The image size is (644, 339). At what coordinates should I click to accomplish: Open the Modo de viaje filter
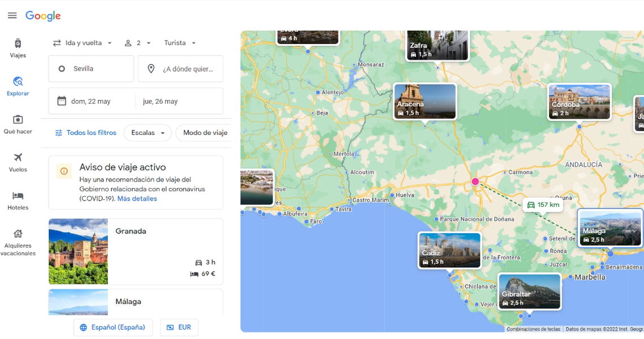tap(205, 133)
